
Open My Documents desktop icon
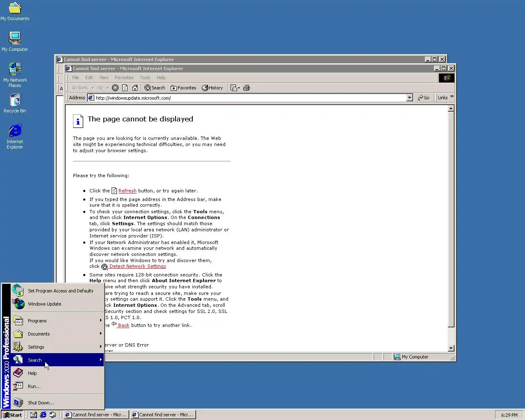(15, 11)
